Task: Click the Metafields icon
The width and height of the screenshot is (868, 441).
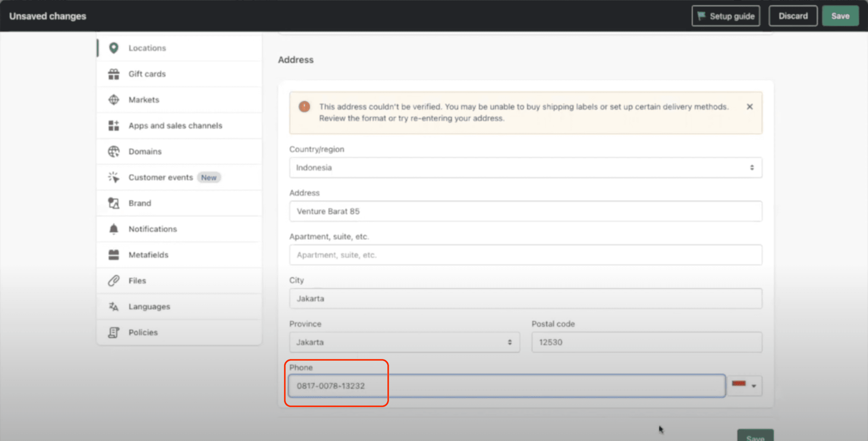Action: (x=114, y=255)
